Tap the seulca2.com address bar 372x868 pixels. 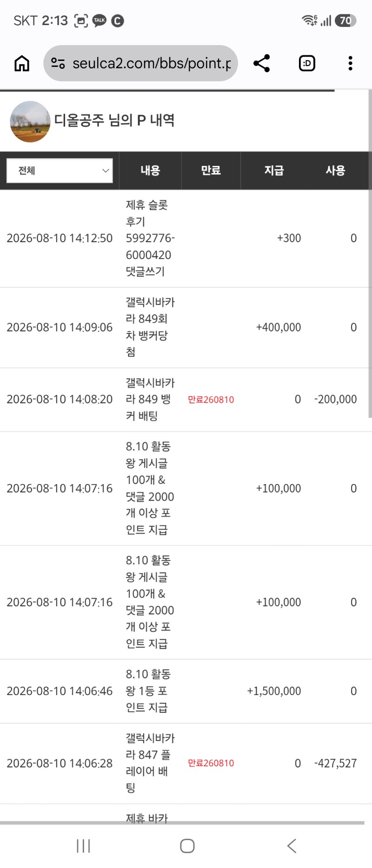(140, 63)
